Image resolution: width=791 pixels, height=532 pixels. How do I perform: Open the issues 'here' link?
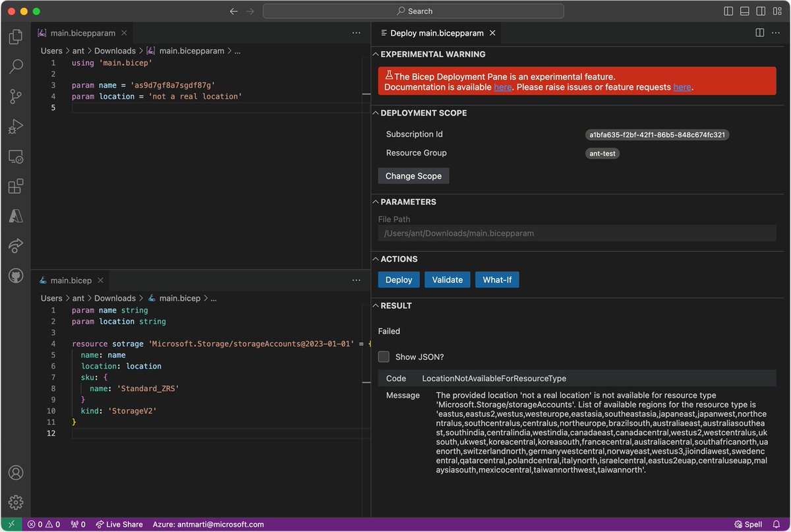(682, 87)
